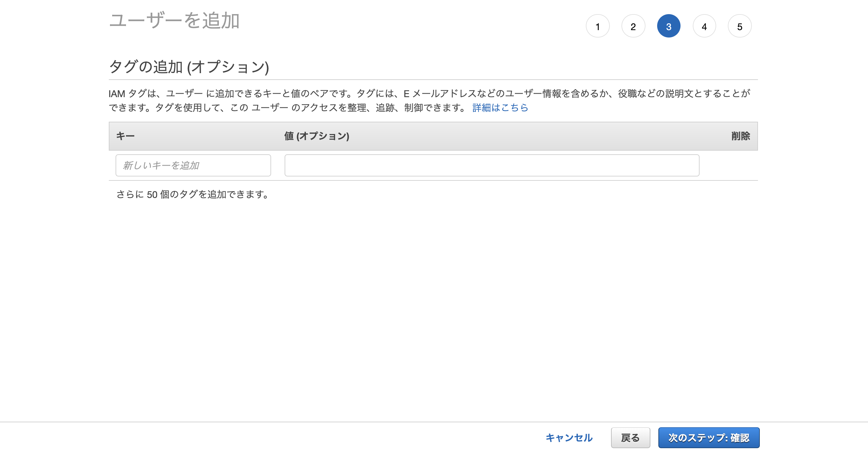Open the 詳細はこちら link
This screenshot has height=450, width=868.
click(500, 108)
